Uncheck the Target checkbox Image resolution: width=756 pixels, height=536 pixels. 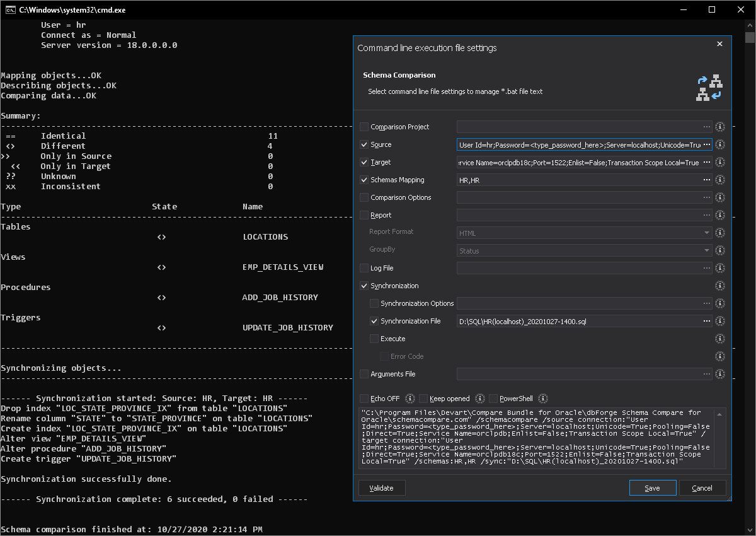[364, 162]
